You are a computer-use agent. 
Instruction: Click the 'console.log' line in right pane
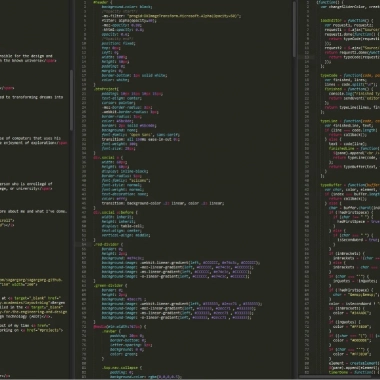354,94
